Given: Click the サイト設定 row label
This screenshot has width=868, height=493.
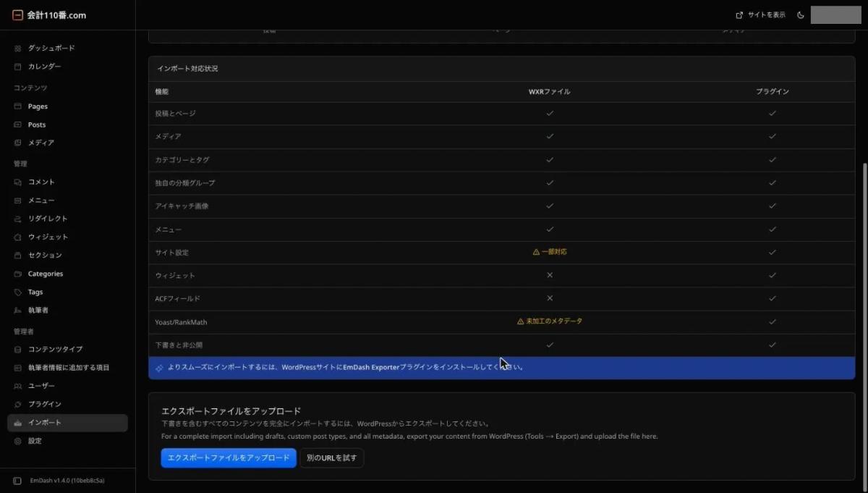Looking at the screenshot, I should pyautogui.click(x=171, y=253).
